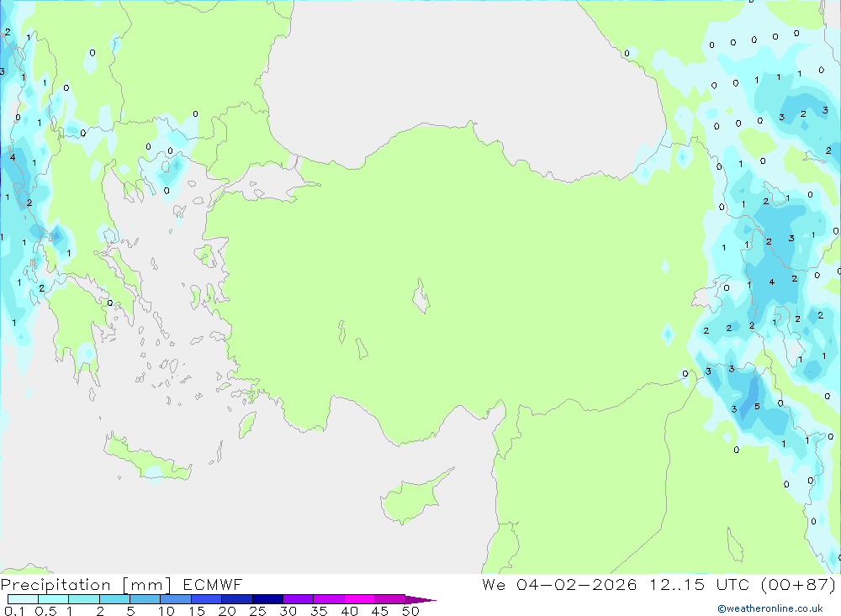The height and width of the screenshot is (616, 841).
Task: Click the '50' legend scale value
Action: [410, 611]
